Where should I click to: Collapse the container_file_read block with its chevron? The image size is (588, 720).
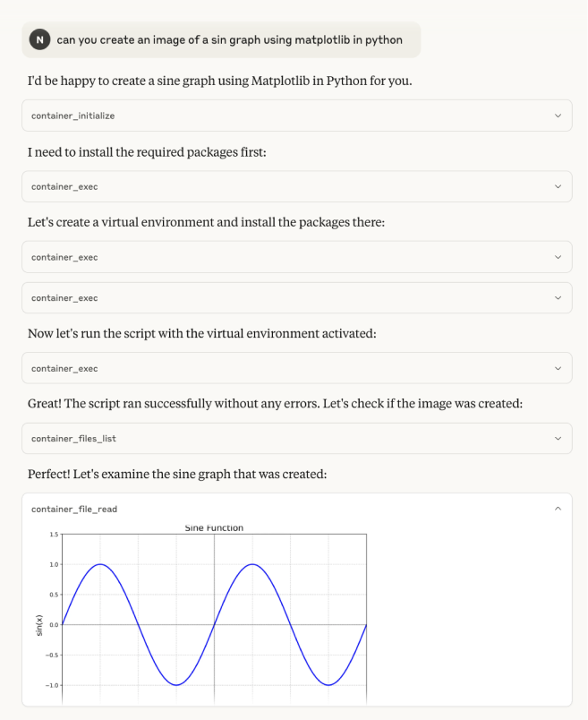click(558, 509)
